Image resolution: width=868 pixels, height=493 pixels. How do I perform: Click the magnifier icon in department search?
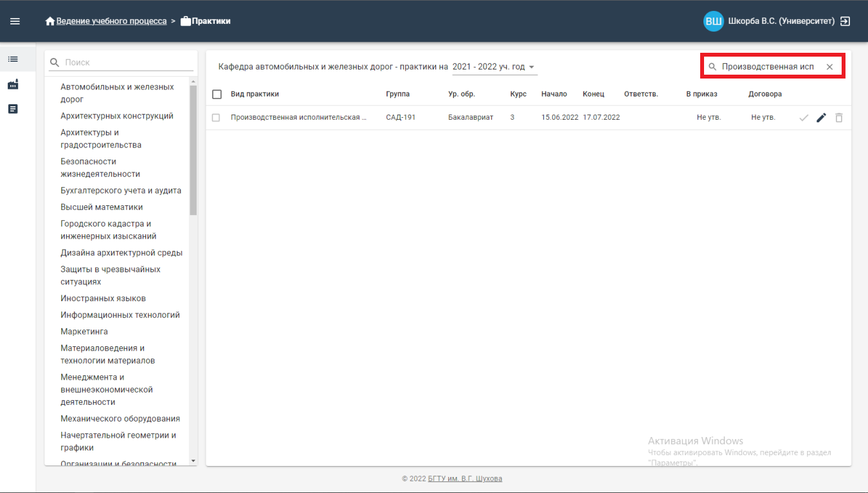click(x=55, y=62)
